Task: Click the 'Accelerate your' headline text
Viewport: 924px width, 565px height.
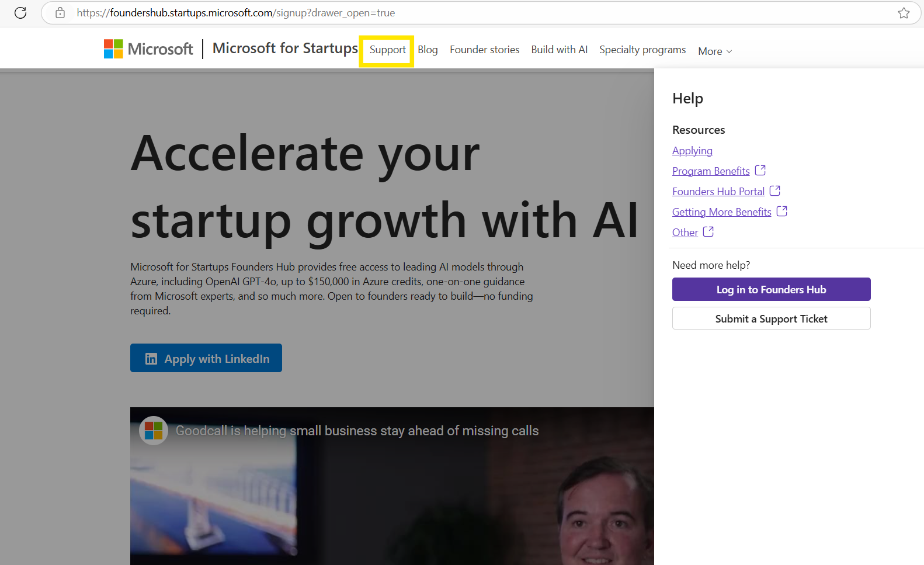Action: (x=305, y=154)
